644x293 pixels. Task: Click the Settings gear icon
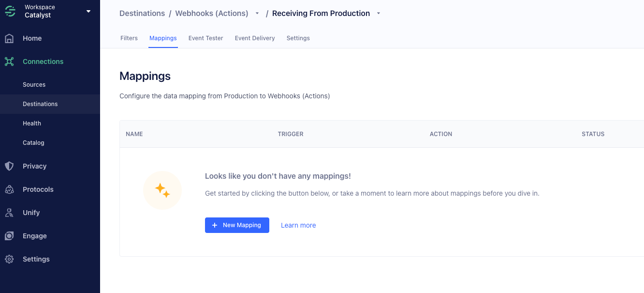coord(9,259)
